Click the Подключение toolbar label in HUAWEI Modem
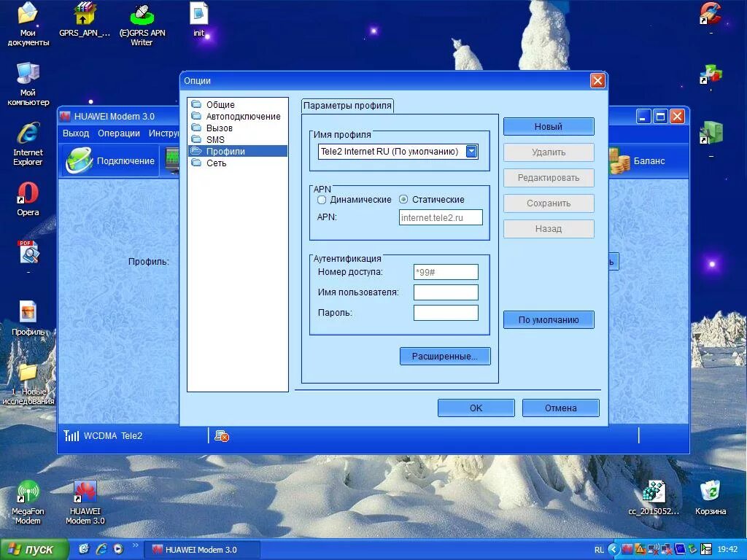 click(x=125, y=161)
